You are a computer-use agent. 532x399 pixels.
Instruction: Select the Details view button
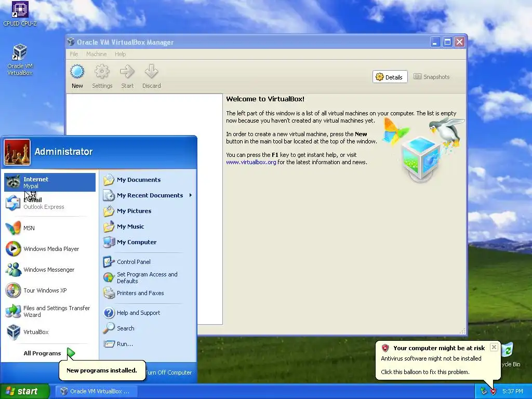click(x=390, y=77)
